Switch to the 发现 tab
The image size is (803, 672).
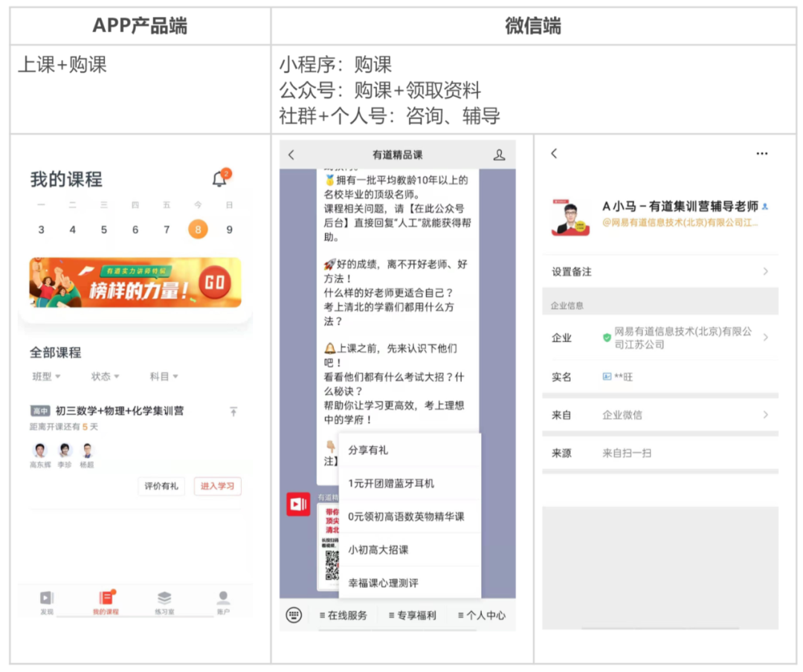47,602
